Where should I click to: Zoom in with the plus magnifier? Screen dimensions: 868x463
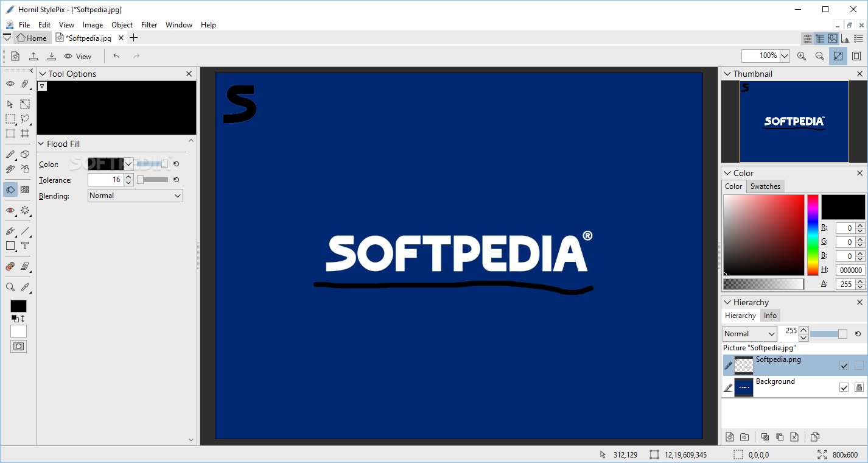(x=802, y=56)
